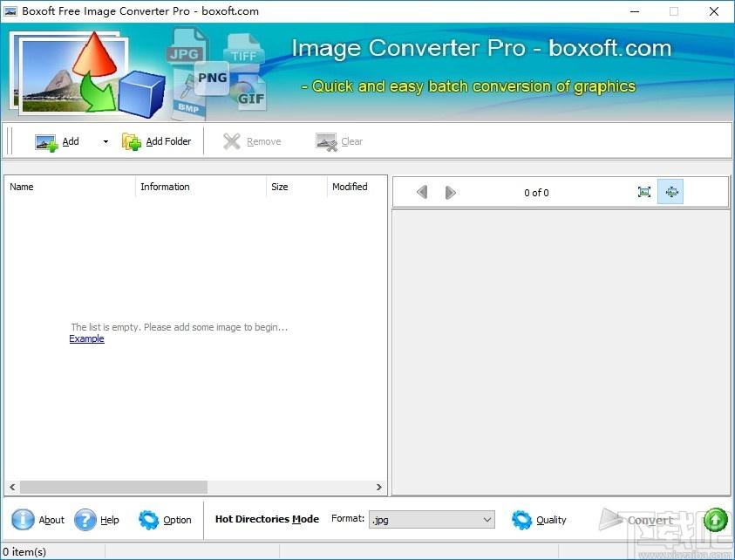Show previous image in preview
Image resolution: width=735 pixels, height=560 pixels.
(x=422, y=192)
